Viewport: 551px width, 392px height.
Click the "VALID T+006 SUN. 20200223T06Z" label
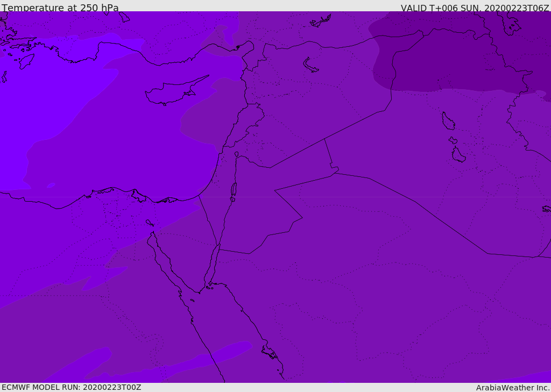pos(475,8)
